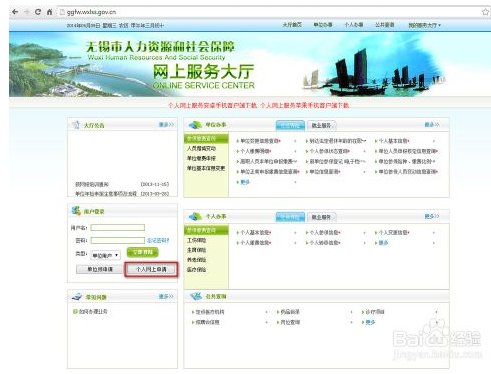Switch to 就业服务 tab in 单位办事 panel

(x=321, y=125)
